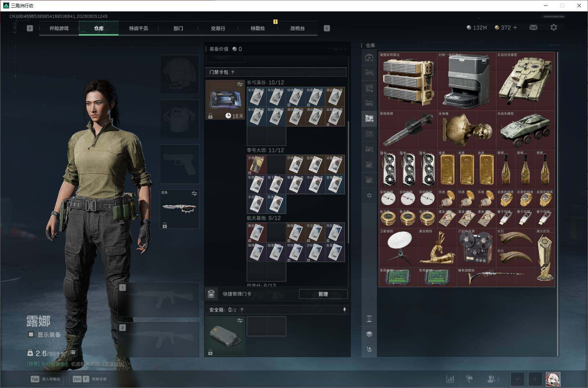Image resolution: width=588 pixels, height=388 pixels.
Task: Open the warehouse sidebar gear icon
Action: click(x=369, y=195)
